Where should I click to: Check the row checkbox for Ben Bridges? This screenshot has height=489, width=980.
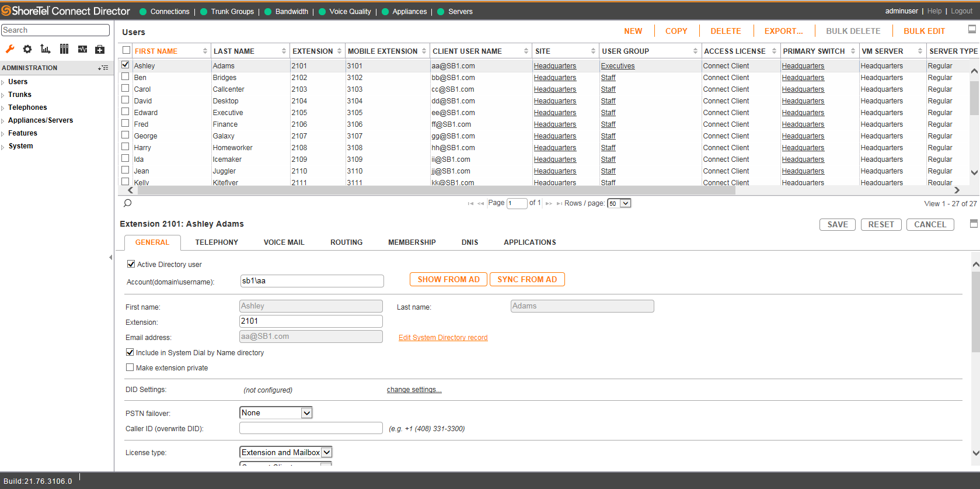click(x=125, y=77)
